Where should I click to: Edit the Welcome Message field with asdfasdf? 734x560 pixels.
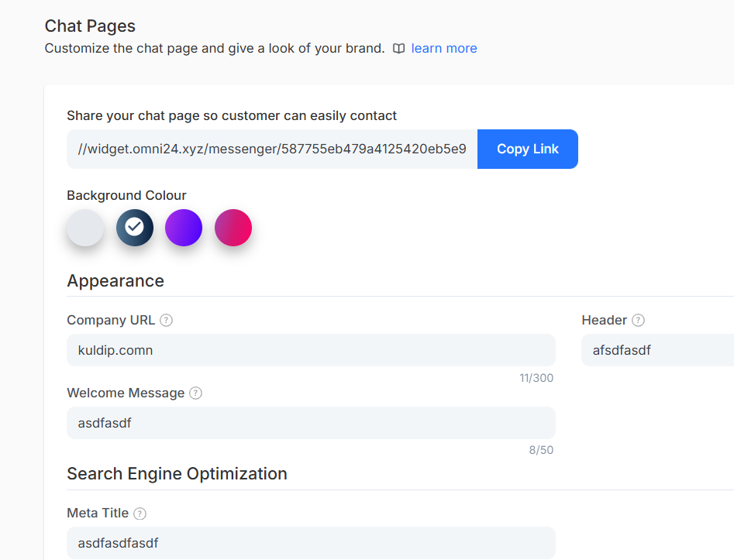(311, 423)
